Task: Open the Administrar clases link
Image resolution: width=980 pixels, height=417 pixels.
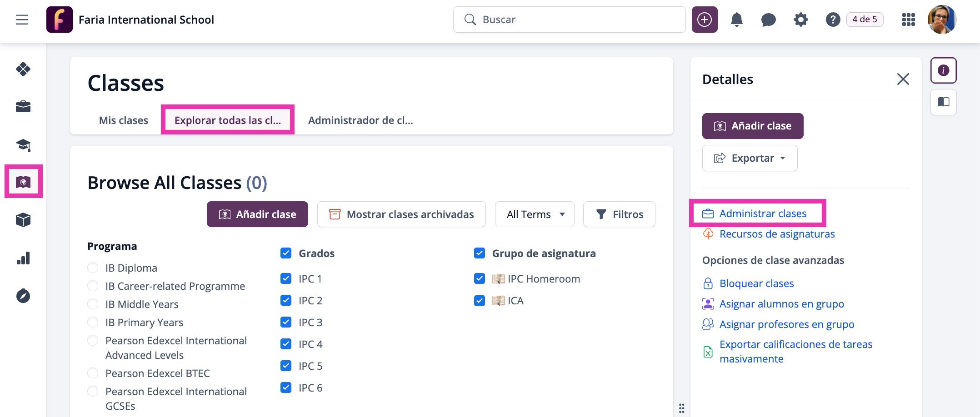Action: tap(763, 213)
